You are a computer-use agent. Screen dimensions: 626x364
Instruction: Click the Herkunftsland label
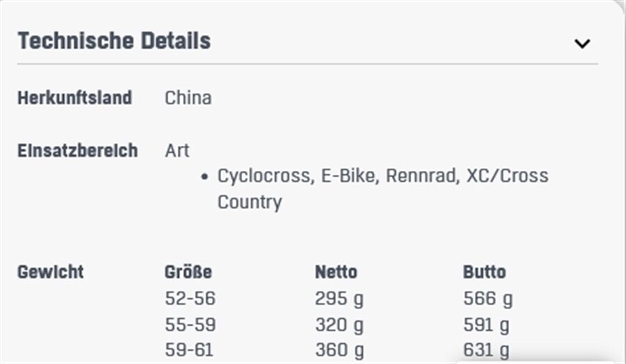pos(74,98)
